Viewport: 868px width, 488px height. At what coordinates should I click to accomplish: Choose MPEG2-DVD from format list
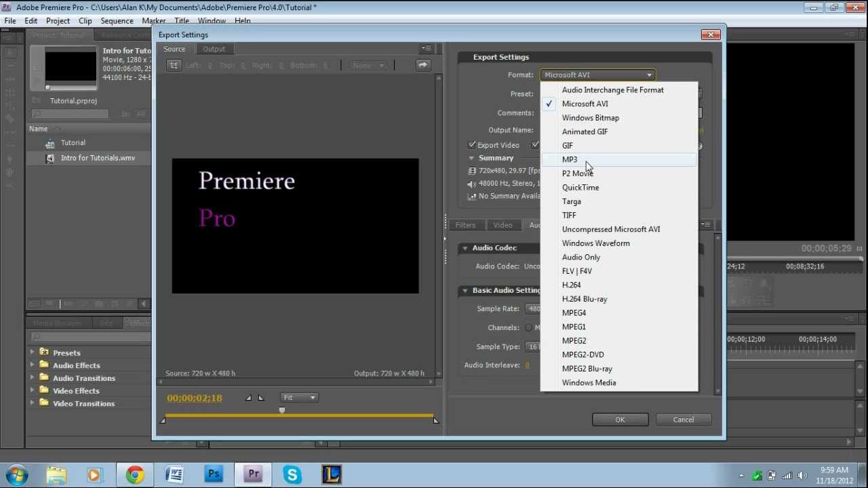click(x=619, y=355)
